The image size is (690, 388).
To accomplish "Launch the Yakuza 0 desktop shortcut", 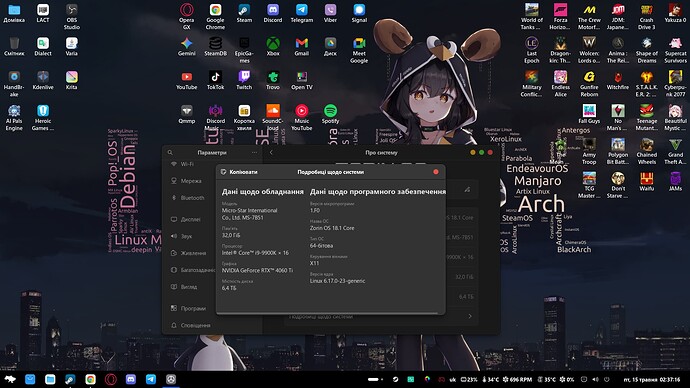I will (x=675, y=13).
